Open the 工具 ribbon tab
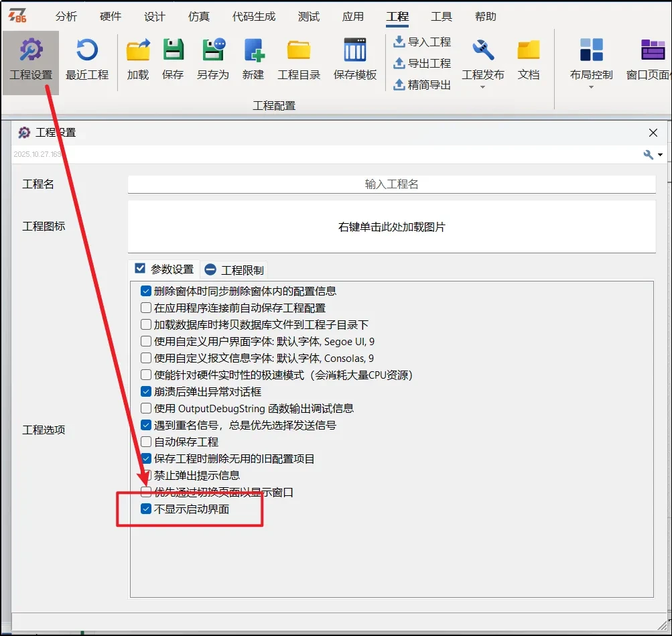672x636 pixels. 442,17
